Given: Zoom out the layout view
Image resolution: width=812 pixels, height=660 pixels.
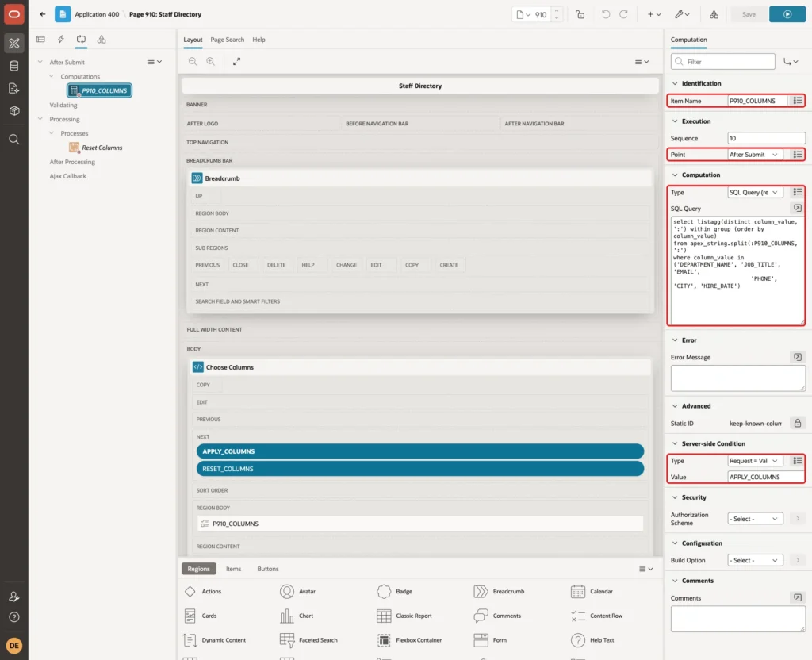Looking at the screenshot, I should pos(193,61).
